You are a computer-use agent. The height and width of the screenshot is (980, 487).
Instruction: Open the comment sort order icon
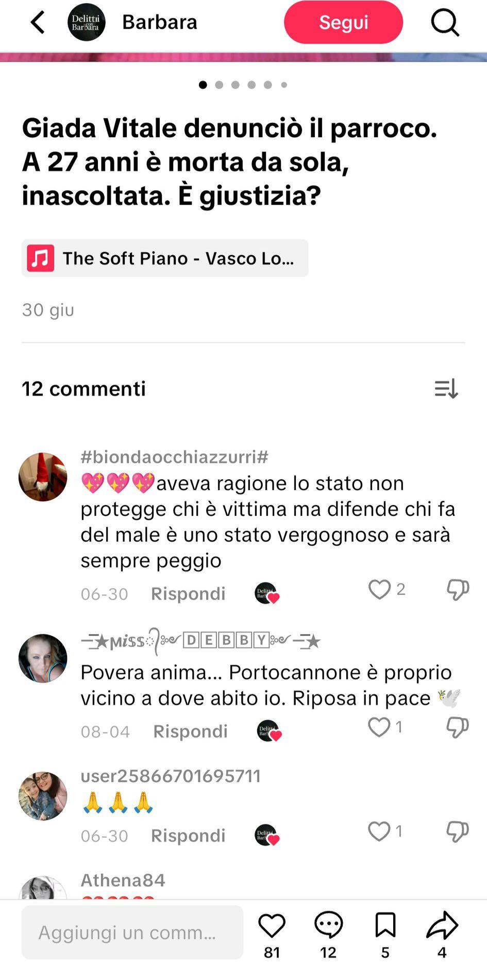446,388
